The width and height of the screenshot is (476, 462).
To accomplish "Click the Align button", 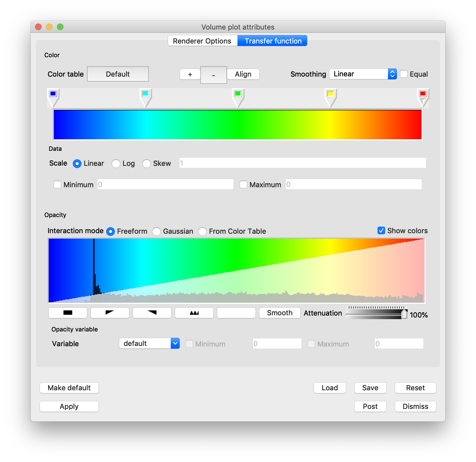I will click(x=243, y=74).
